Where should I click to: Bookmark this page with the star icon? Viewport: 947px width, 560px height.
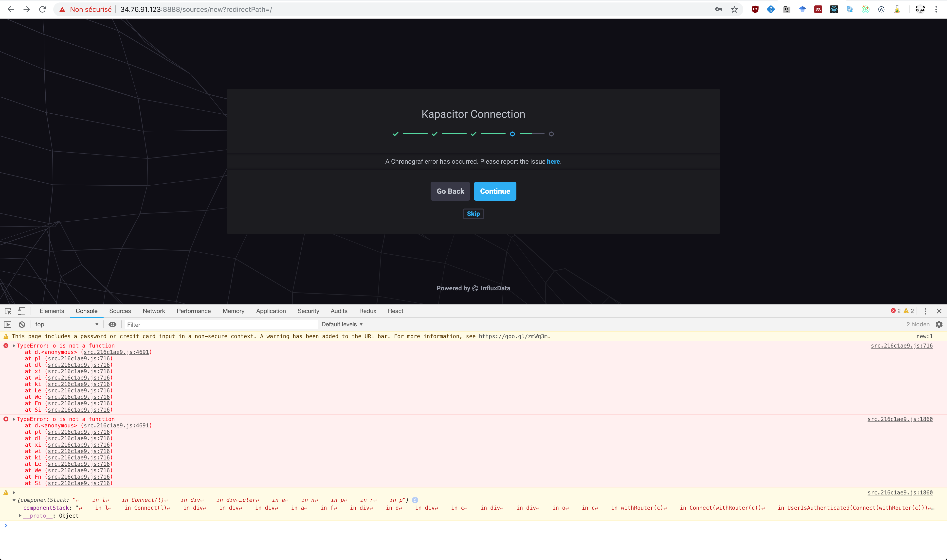(734, 9)
